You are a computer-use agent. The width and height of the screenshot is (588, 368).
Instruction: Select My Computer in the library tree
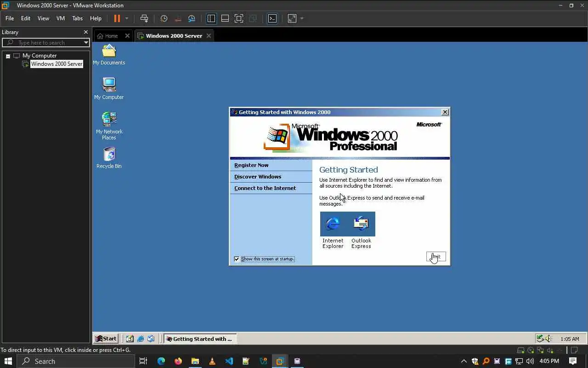click(40, 56)
